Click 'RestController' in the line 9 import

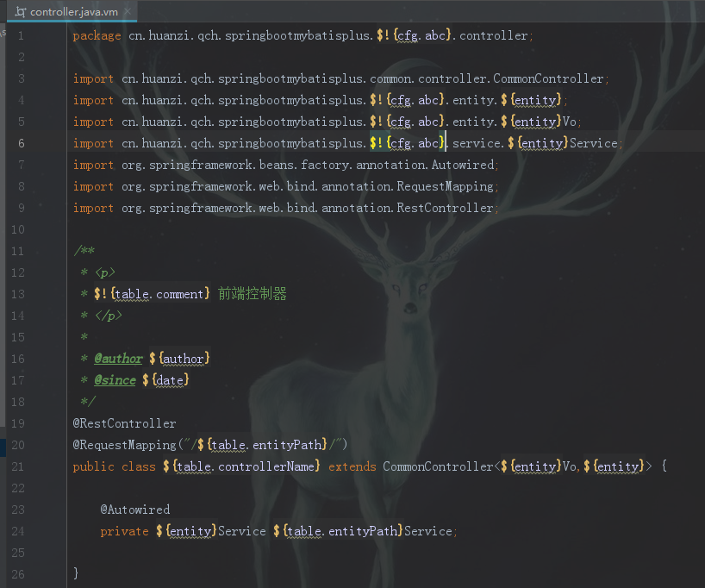[445, 208]
